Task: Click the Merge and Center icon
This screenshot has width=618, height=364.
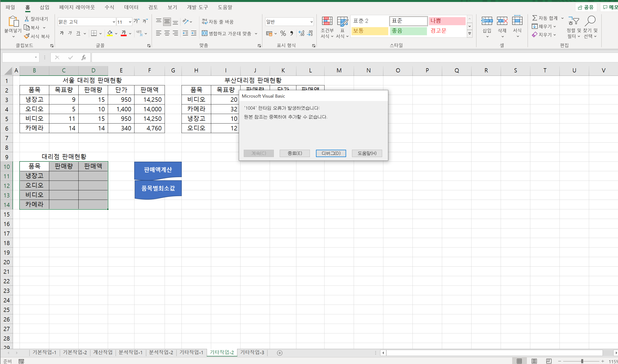Action: (205, 33)
